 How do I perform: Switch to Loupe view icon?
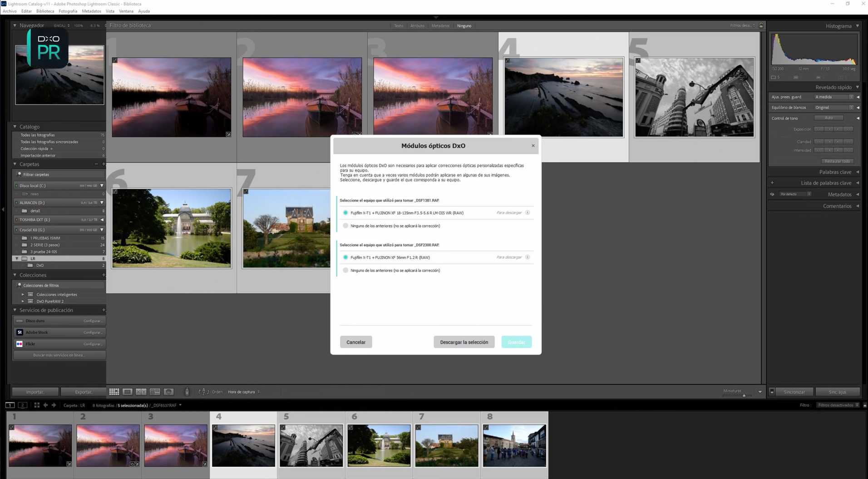click(x=128, y=392)
